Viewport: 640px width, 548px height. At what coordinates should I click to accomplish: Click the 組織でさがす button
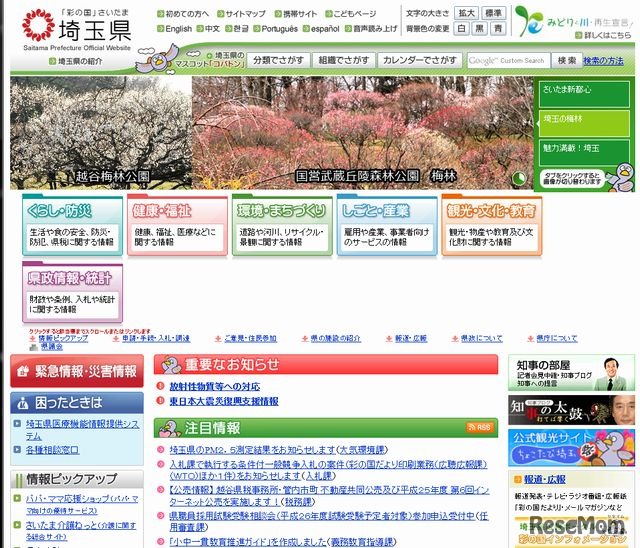[x=344, y=60]
